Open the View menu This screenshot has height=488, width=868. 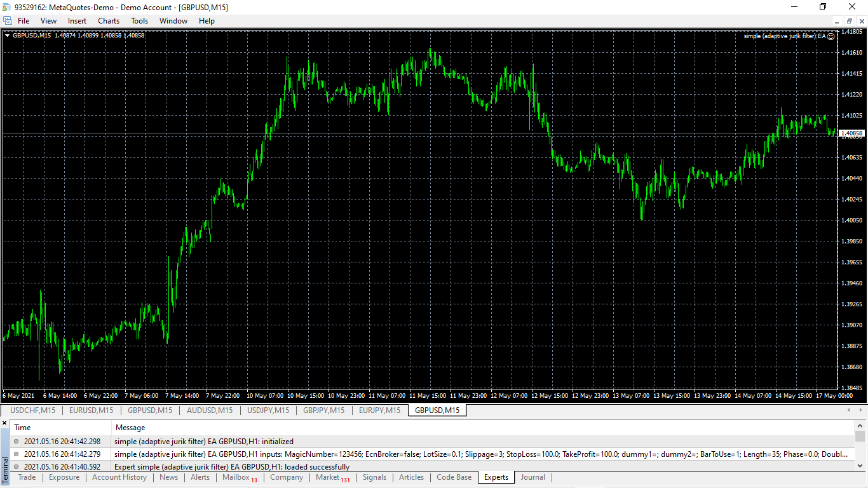(x=48, y=21)
